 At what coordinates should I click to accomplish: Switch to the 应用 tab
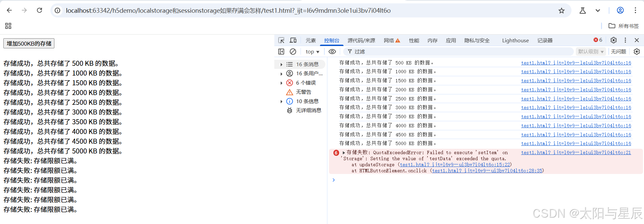coord(451,41)
